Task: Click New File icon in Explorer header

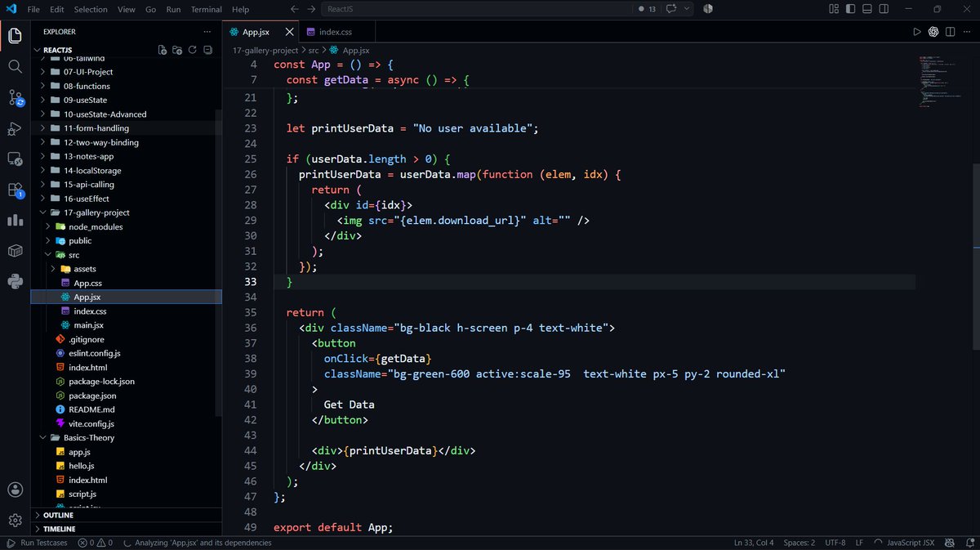Action: pos(163,50)
